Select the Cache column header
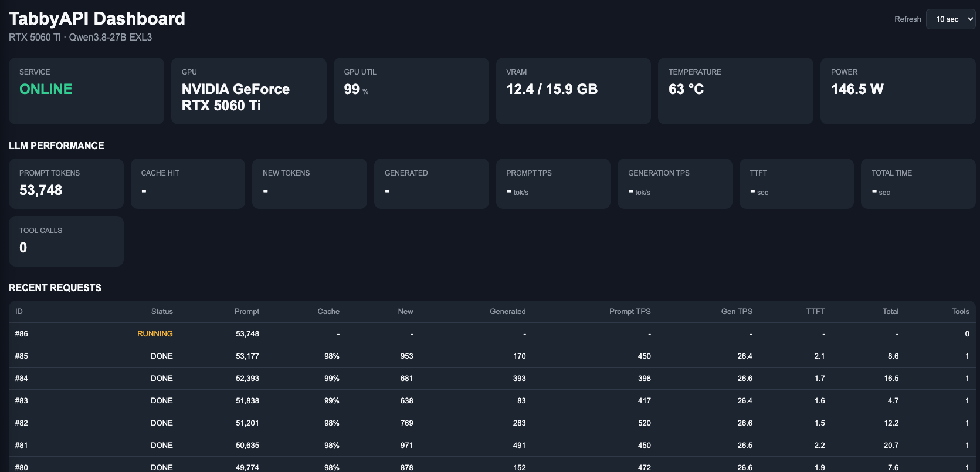This screenshot has width=980, height=472. (328, 312)
